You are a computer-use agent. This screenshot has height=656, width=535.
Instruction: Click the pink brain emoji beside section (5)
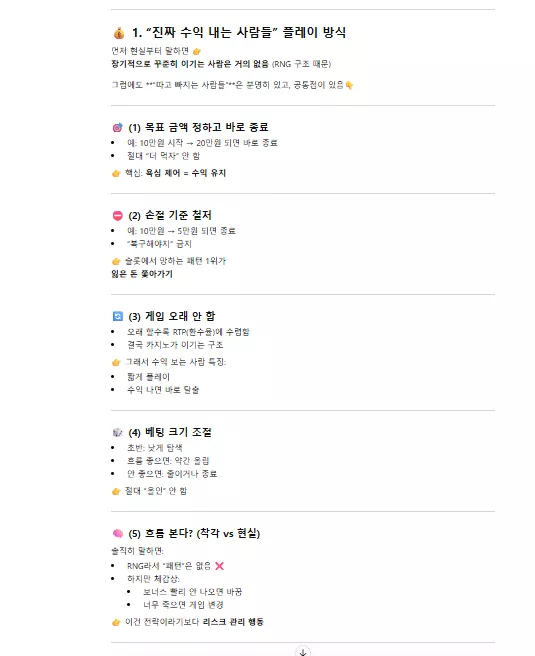(118, 533)
